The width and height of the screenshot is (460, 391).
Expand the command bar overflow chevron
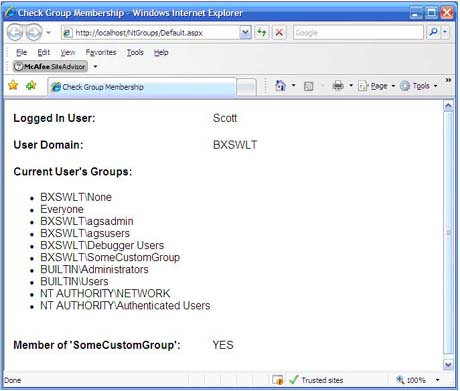(x=448, y=80)
